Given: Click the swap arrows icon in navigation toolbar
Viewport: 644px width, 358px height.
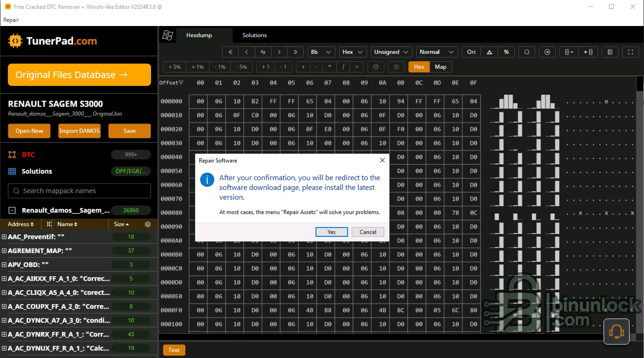Looking at the screenshot, I should [x=263, y=52].
